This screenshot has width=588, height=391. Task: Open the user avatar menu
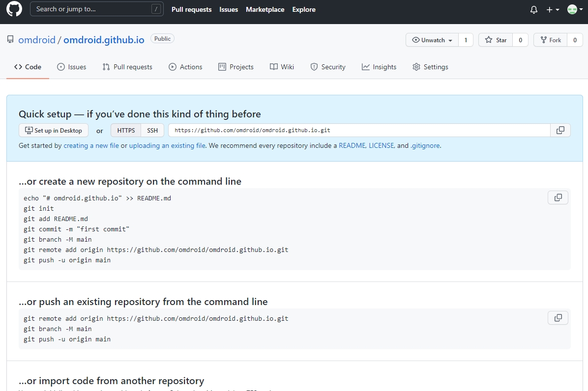tap(575, 10)
